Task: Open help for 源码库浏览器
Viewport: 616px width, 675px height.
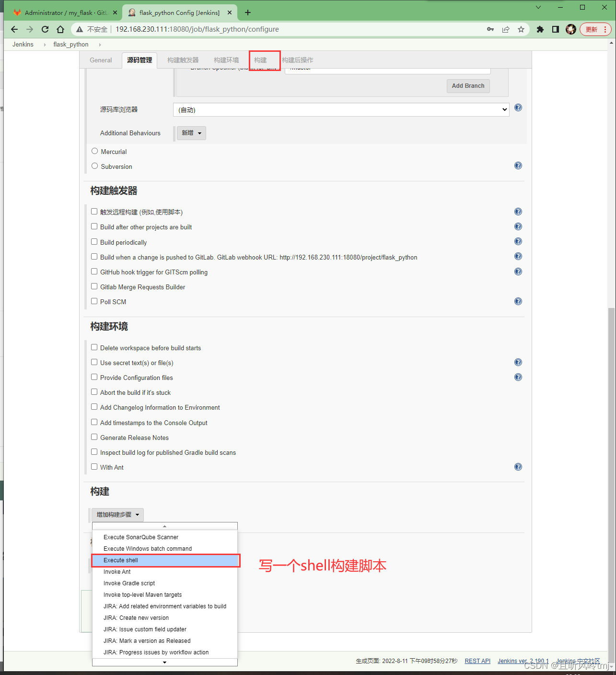Action: point(518,107)
